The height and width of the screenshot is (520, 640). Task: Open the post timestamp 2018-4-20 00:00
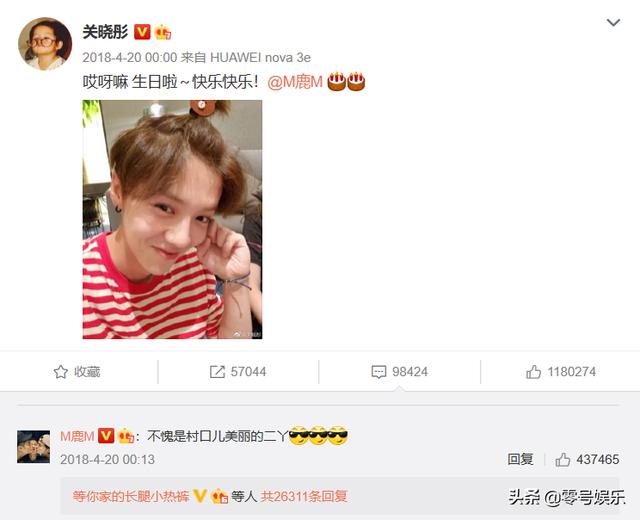click(x=130, y=58)
